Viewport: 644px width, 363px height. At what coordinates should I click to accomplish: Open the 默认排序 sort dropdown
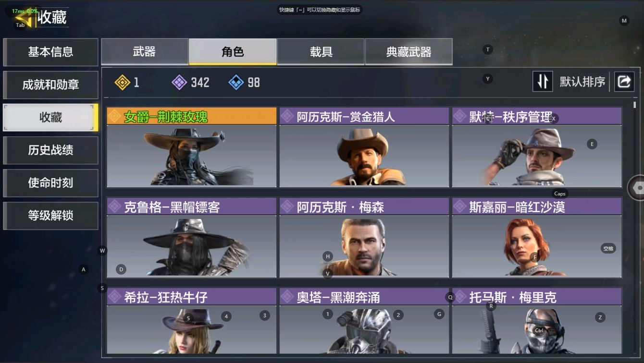(582, 82)
